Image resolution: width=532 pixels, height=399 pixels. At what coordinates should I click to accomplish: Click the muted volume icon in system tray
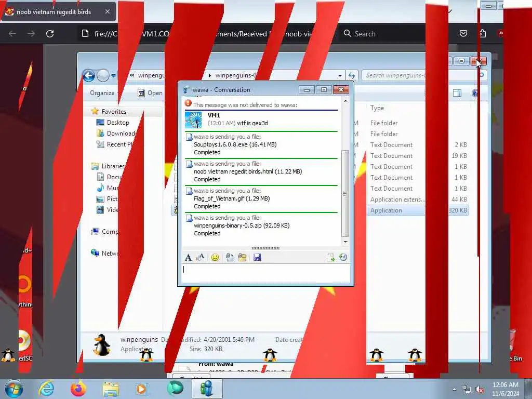pyautogui.click(x=480, y=390)
